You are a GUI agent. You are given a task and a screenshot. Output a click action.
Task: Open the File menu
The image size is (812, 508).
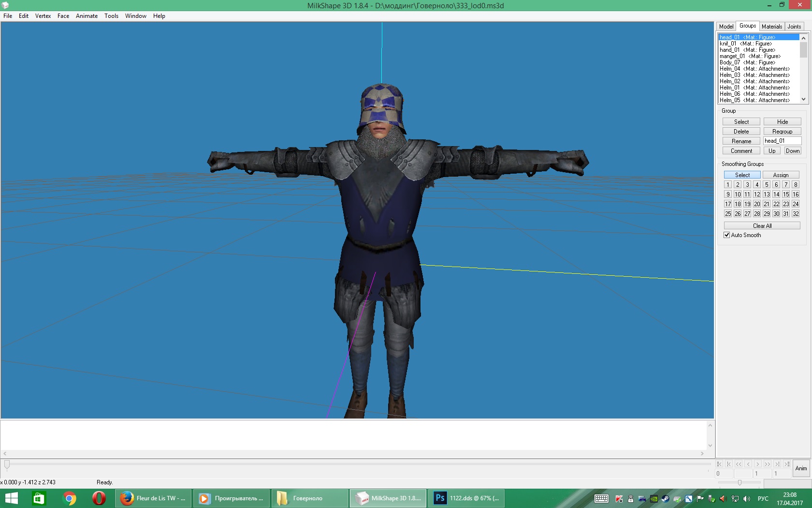pos(8,16)
